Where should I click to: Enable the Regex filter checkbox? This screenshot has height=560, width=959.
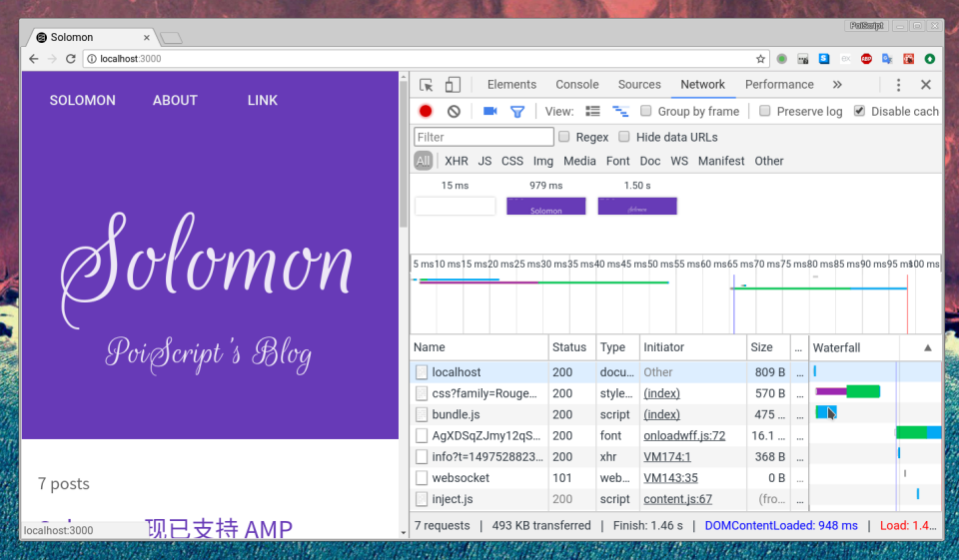[x=564, y=137]
